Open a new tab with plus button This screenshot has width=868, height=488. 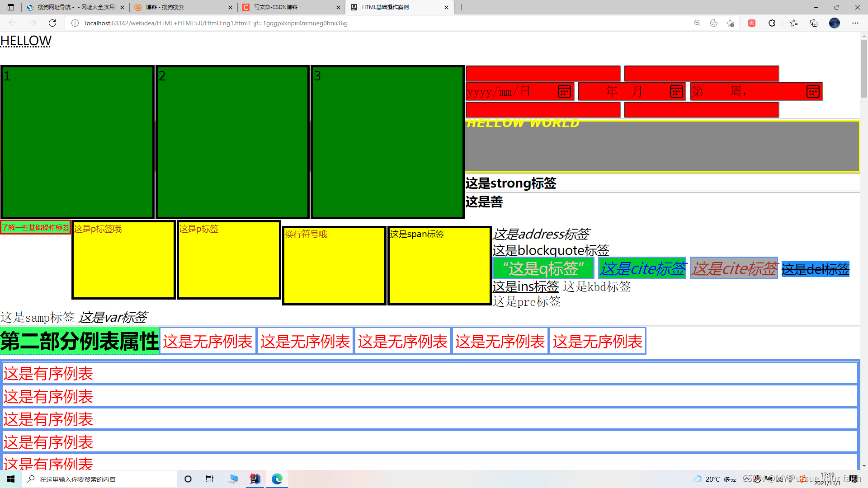(x=462, y=7)
